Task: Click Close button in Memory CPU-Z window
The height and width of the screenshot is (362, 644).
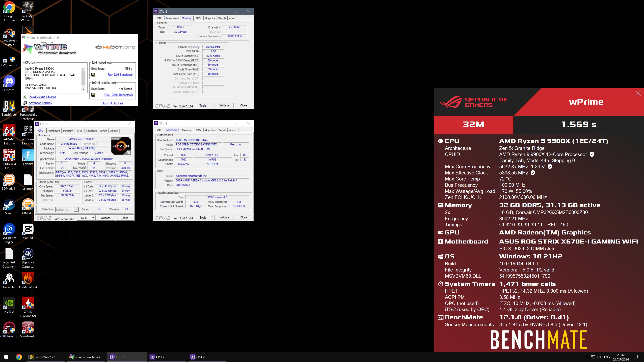Action: click(x=244, y=105)
